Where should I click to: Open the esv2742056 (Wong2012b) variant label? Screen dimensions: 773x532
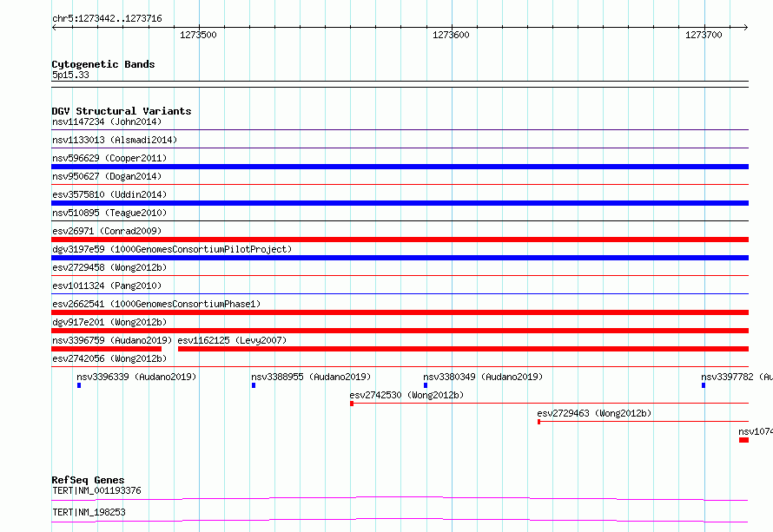109,358
